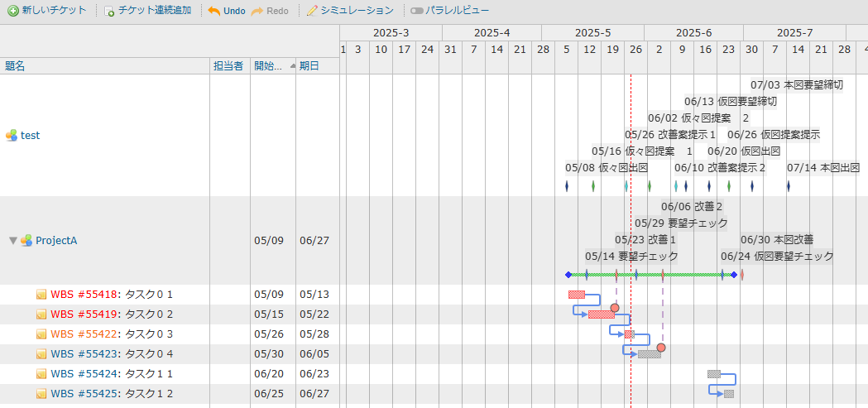Collapse the ProjectA tree row
868x408 pixels.
tap(12, 241)
